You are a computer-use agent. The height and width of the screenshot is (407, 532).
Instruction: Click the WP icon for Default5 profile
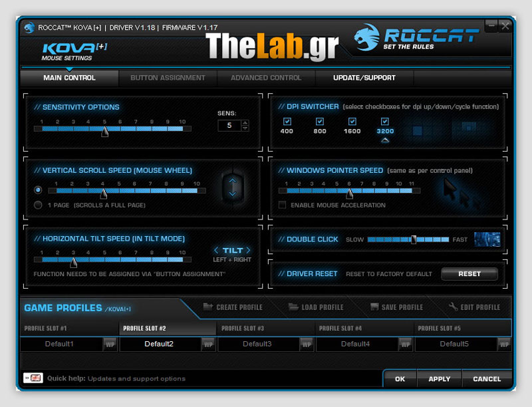coord(504,344)
